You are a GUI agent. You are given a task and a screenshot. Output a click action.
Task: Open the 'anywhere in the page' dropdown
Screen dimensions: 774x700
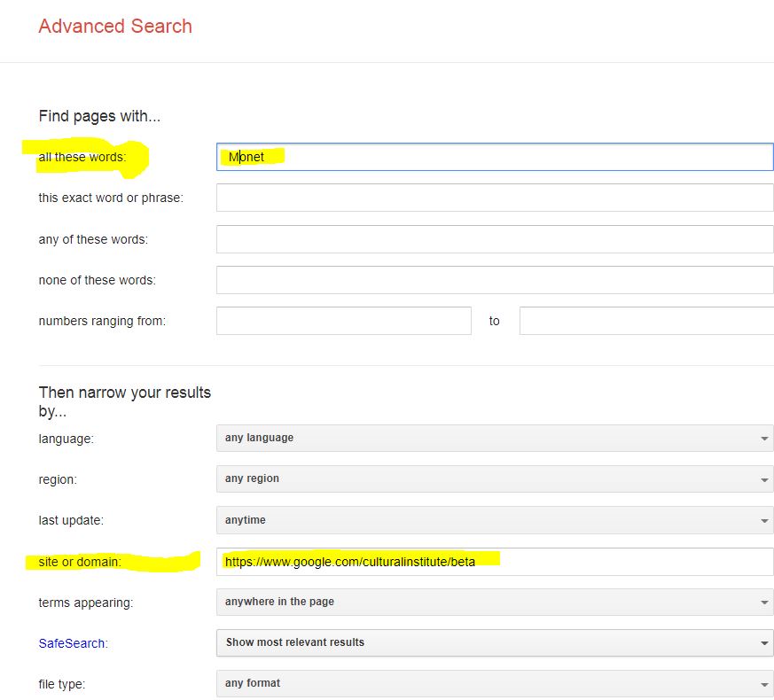[x=495, y=603]
